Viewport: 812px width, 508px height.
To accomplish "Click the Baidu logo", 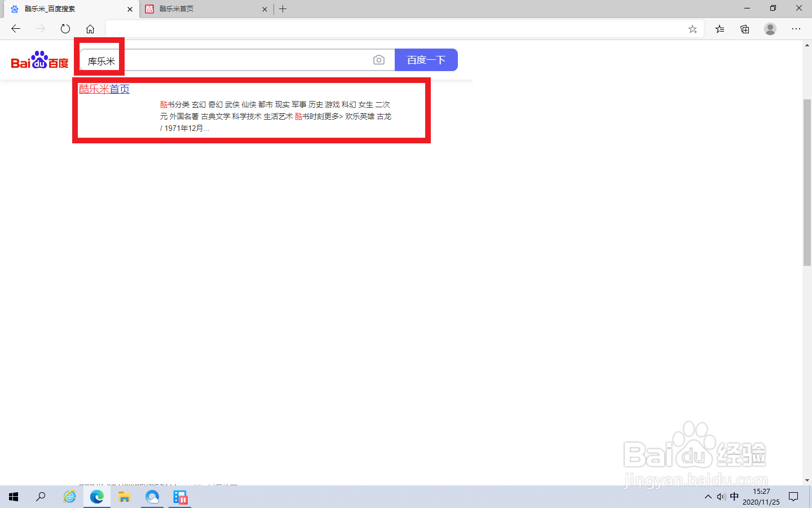I will pyautogui.click(x=40, y=60).
